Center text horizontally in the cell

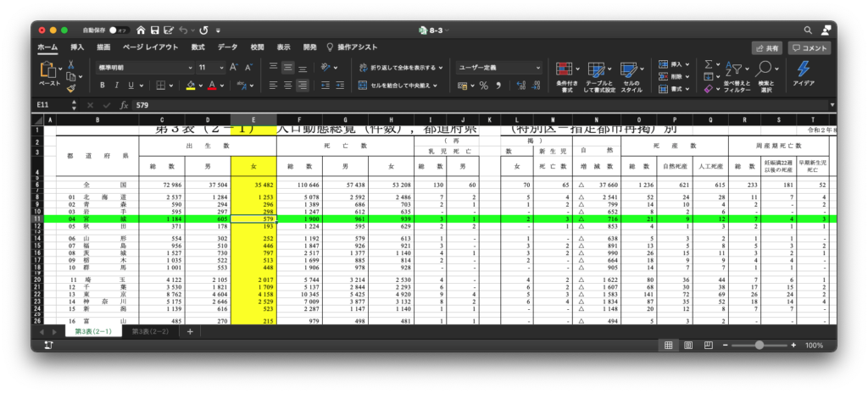click(x=288, y=86)
